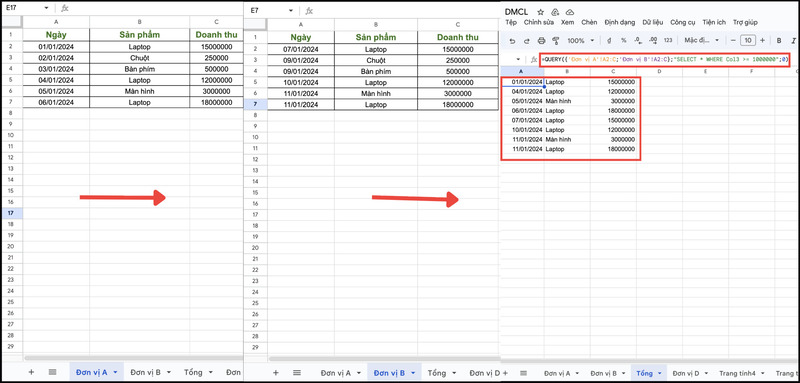
Task: Increase font size with plus button
Action: (x=762, y=41)
